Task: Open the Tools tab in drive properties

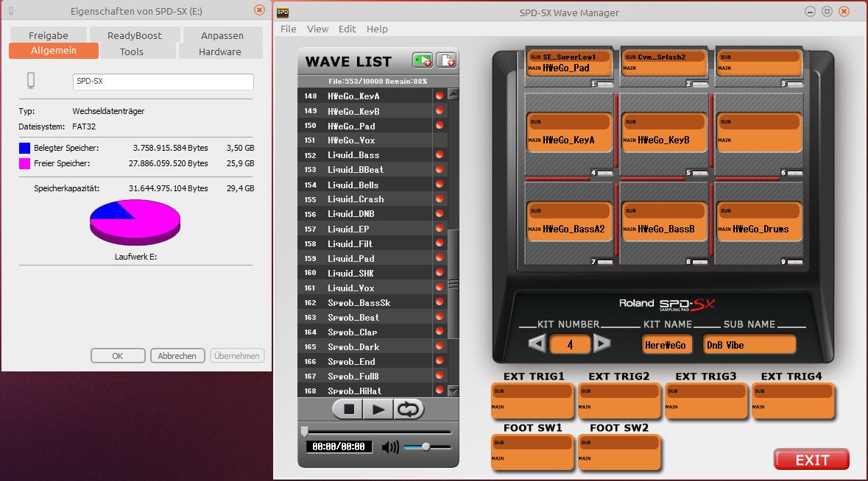Action: 132,51
